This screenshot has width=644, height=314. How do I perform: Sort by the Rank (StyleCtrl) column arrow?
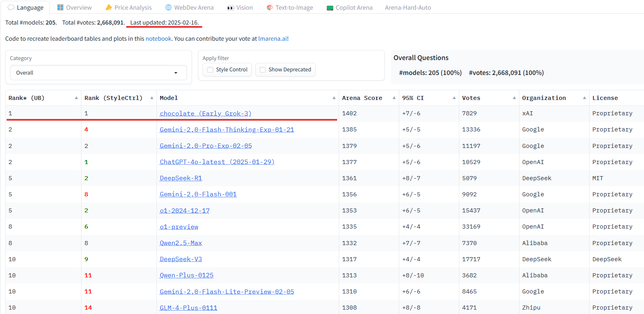(152, 98)
